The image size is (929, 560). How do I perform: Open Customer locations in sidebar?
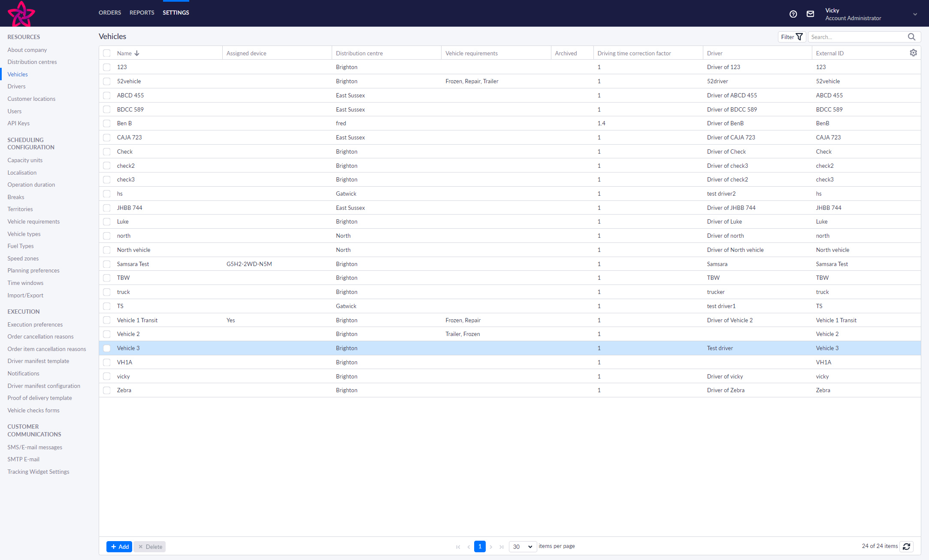[x=31, y=99]
